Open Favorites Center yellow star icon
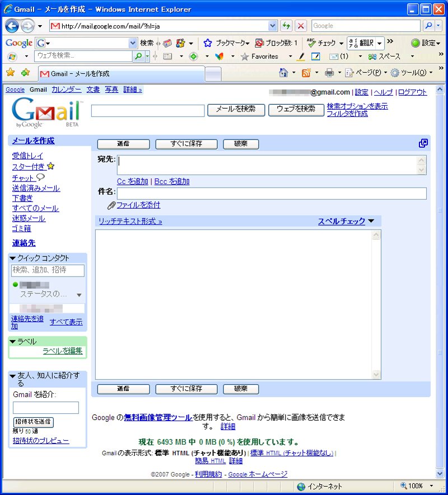The image size is (448, 495). click(11, 73)
